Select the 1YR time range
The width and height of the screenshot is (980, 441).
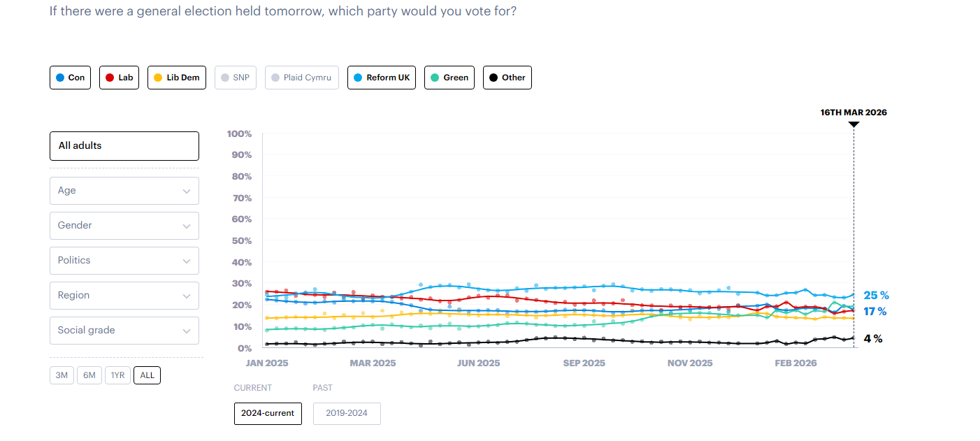click(117, 375)
